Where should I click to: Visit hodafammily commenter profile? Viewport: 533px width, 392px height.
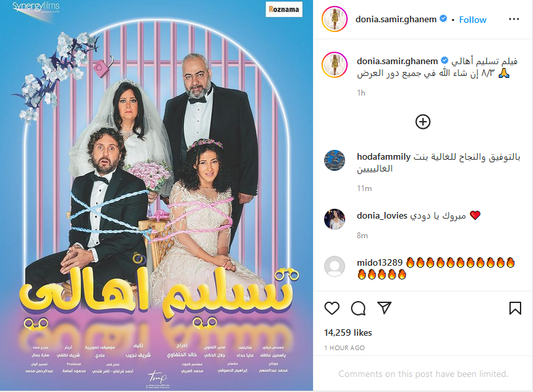tap(384, 156)
